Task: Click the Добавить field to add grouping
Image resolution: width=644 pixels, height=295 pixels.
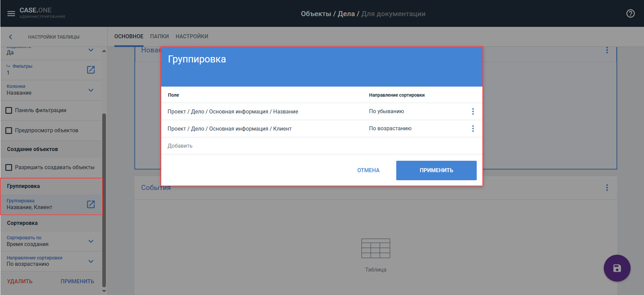Action: tap(180, 146)
